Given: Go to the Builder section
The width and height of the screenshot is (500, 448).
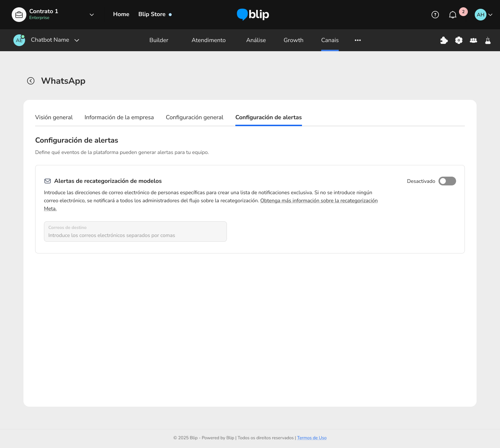Looking at the screenshot, I should [x=159, y=40].
